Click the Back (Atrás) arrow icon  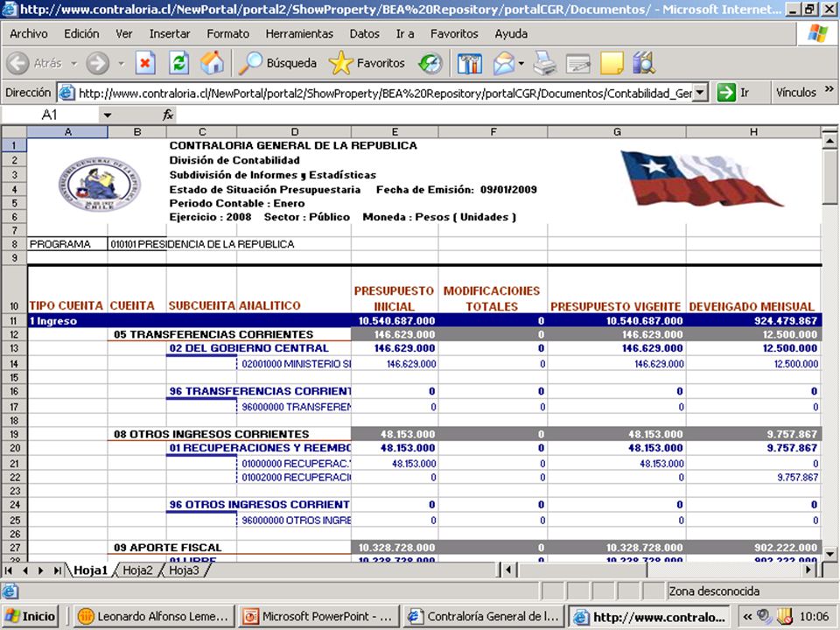pos(18,63)
